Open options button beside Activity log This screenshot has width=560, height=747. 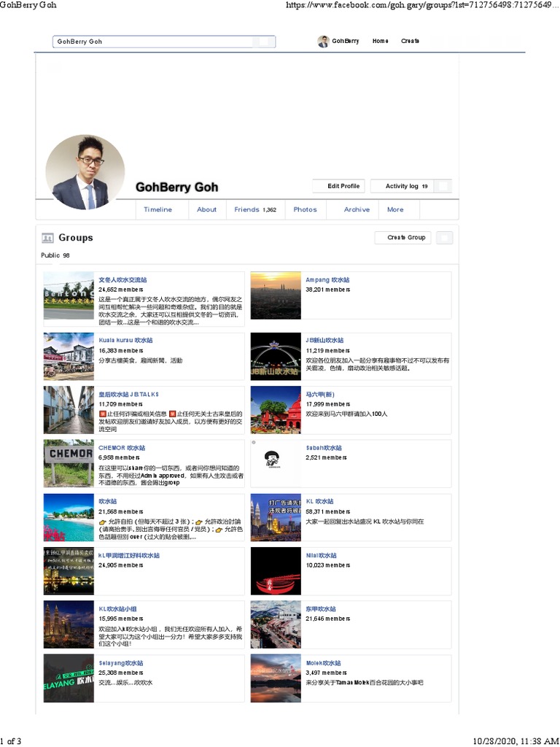(x=443, y=186)
